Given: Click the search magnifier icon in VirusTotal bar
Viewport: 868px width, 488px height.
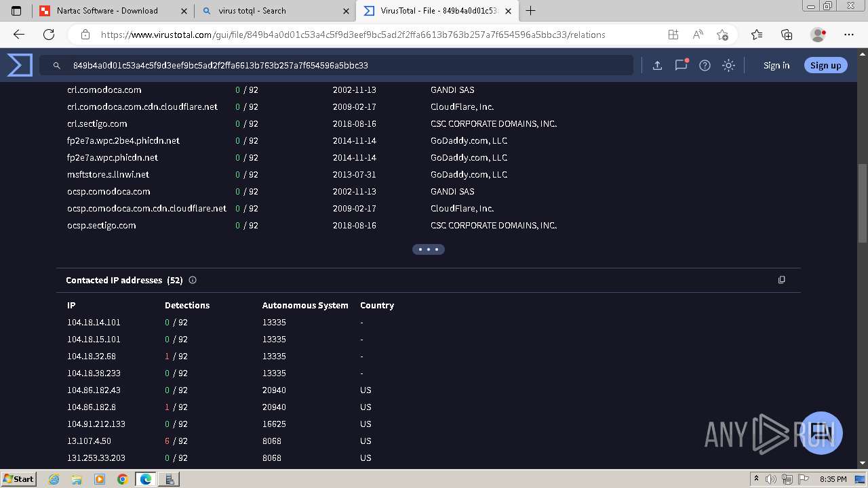Looking at the screenshot, I should [56, 66].
